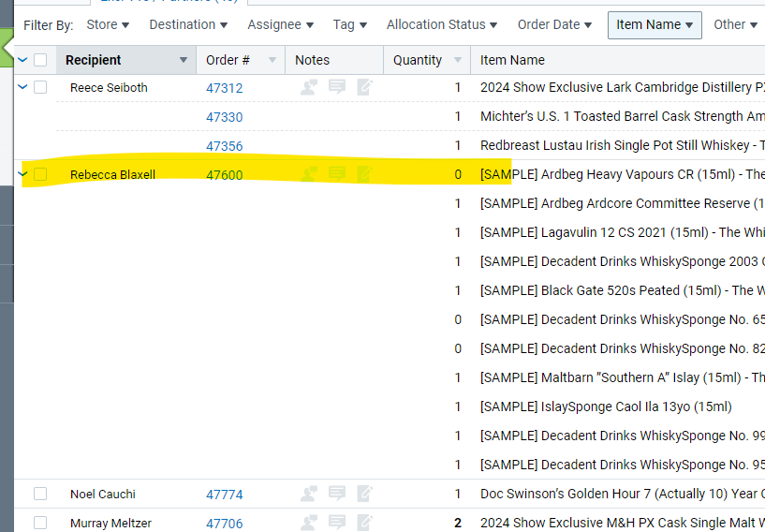Expand the Order Date filter dropdown
765x532 pixels.
pyautogui.click(x=554, y=24)
